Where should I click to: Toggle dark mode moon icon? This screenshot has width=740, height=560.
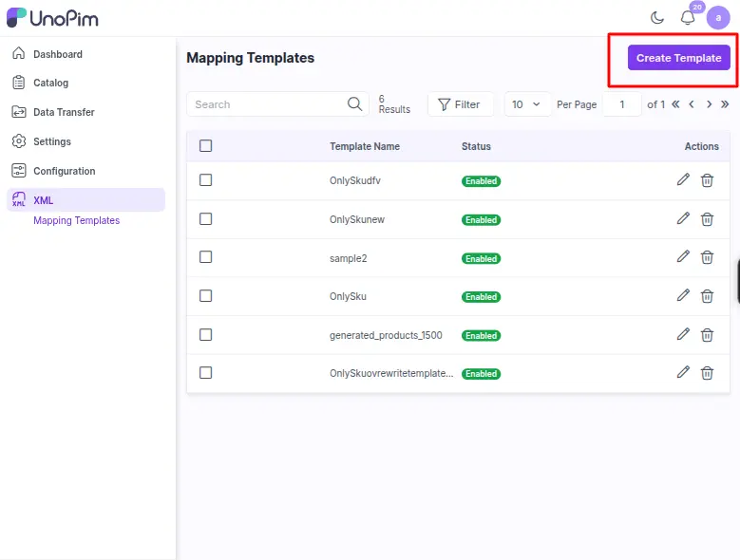[657, 17]
